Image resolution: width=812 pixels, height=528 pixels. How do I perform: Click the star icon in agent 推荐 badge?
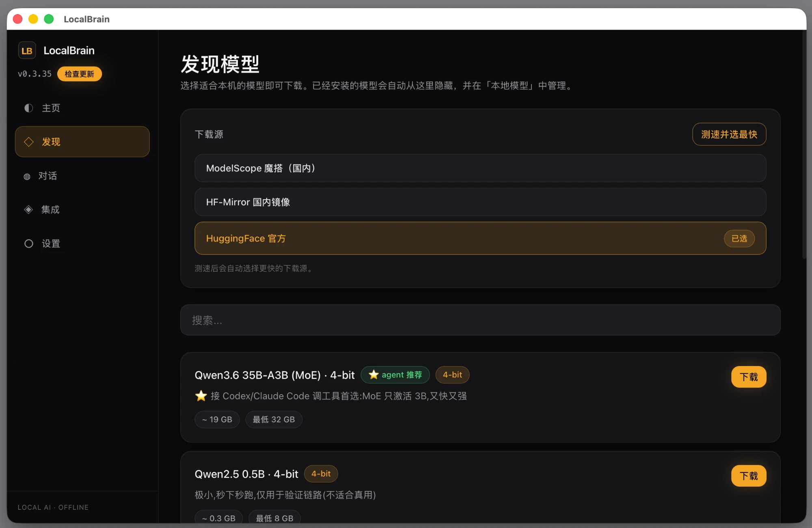(374, 375)
